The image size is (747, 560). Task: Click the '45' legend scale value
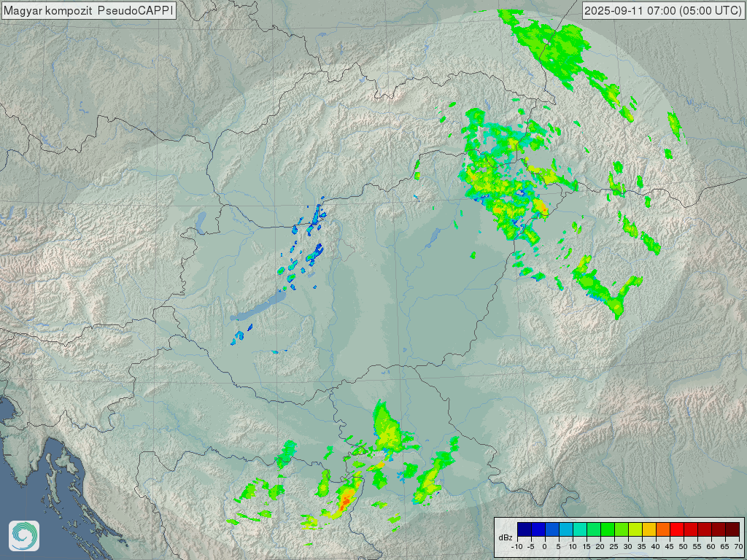point(670,547)
